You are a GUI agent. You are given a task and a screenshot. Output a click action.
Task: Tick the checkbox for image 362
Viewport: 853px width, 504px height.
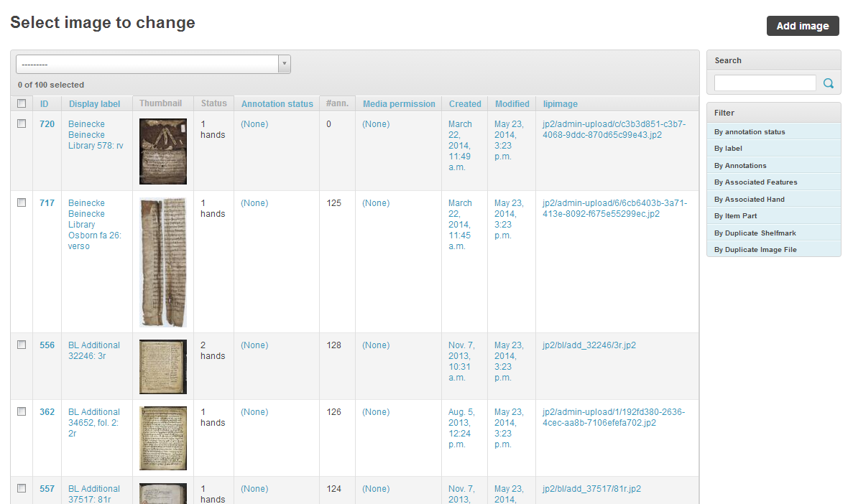(x=22, y=411)
